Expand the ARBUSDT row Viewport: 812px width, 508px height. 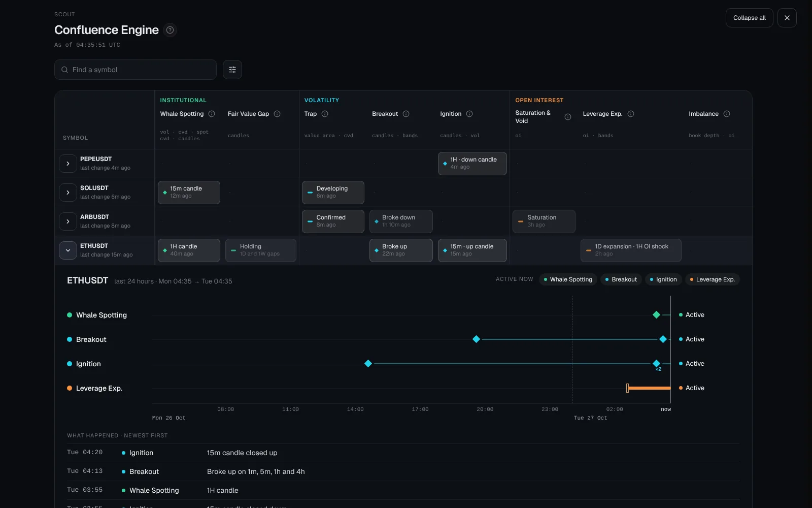68,221
